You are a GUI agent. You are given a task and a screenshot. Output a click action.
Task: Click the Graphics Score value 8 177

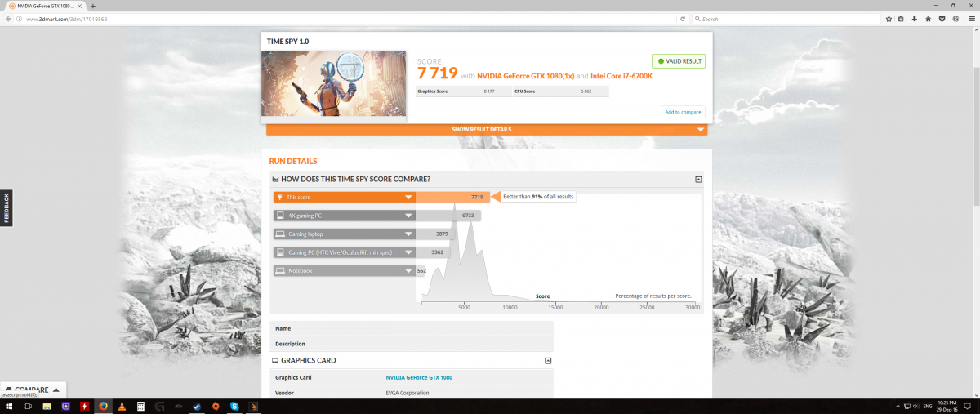click(x=490, y=91)
